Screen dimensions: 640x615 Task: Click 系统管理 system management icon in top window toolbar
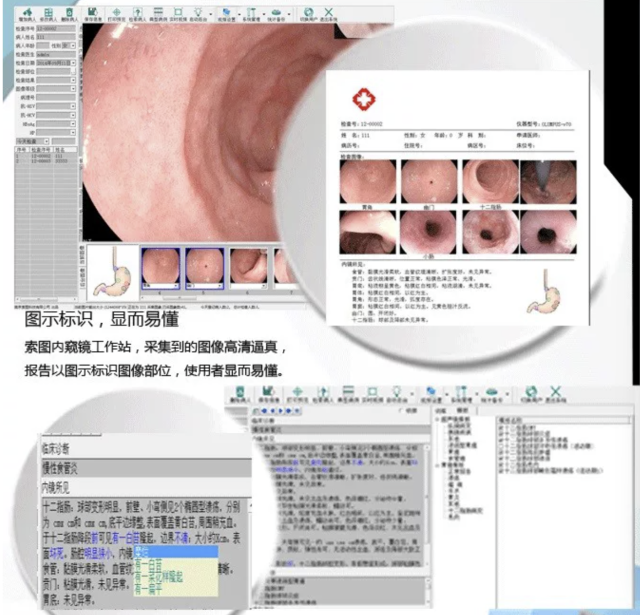[x=251, y=14]
